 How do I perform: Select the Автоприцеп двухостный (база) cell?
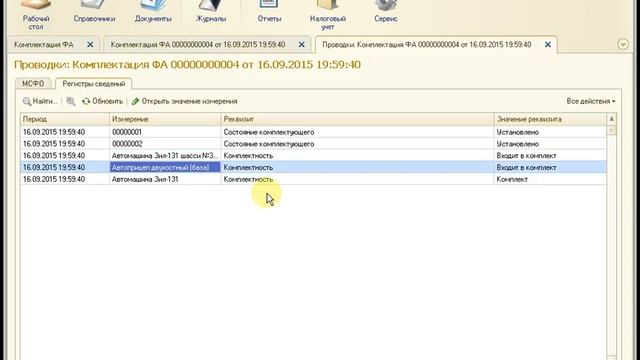165,167
